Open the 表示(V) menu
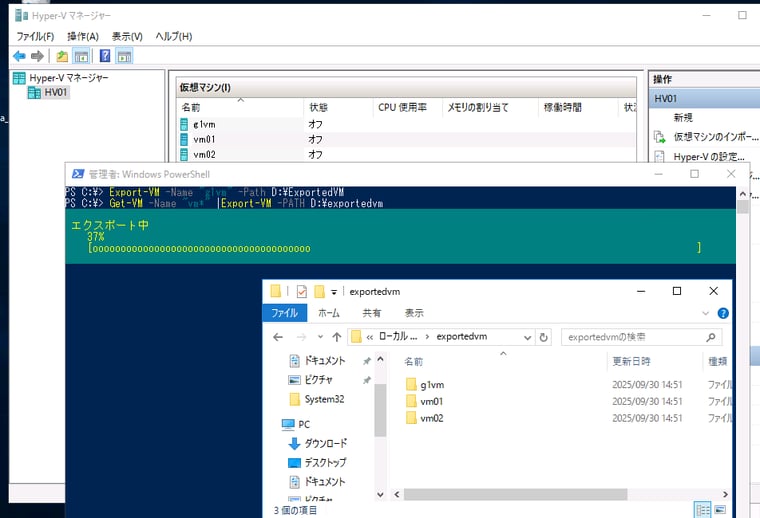Viewport: 760px width, 518px height. [x=127, y=36]
